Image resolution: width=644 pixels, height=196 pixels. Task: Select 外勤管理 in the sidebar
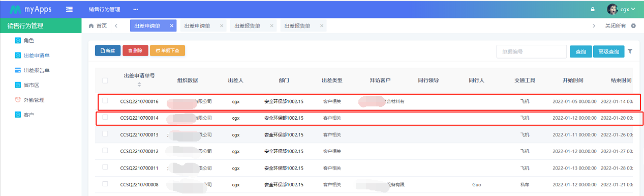(x=34, y=100)
